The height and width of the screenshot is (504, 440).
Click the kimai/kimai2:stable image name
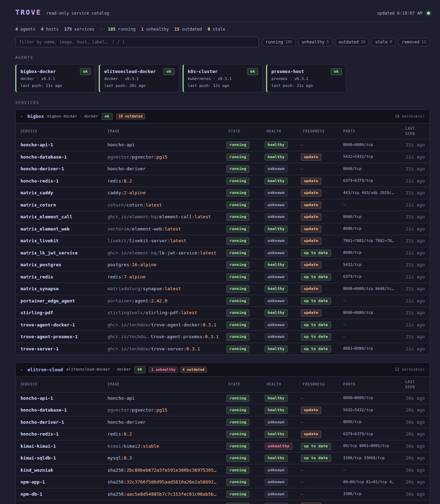click(x=133, y=446)
